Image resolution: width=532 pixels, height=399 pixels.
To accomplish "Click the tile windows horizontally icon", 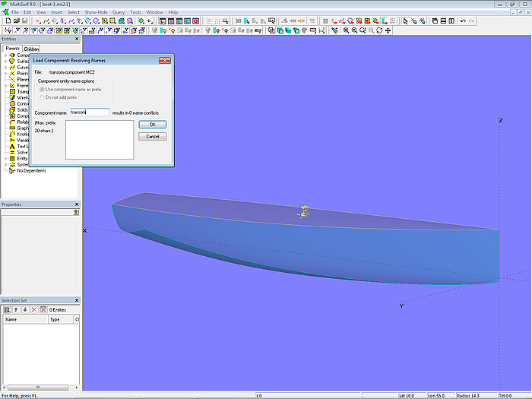I will [442, 21].
